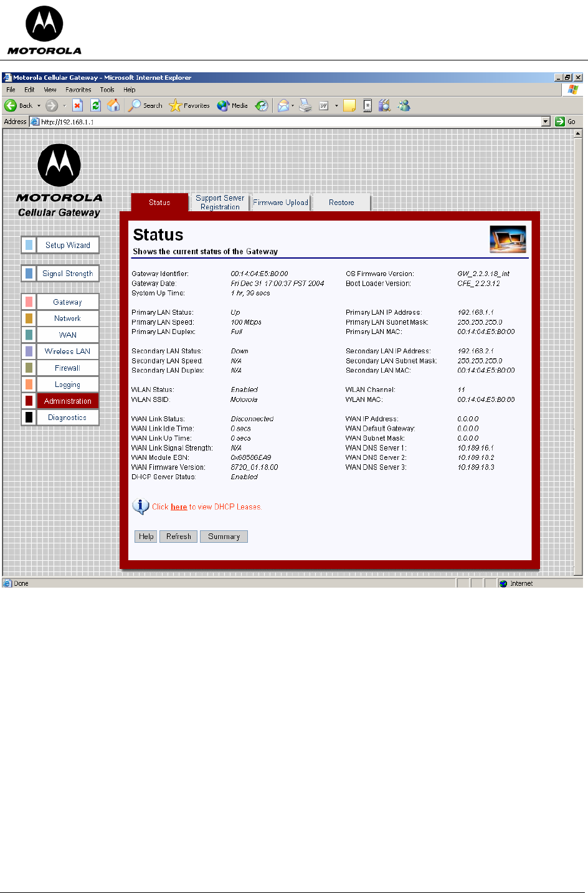Select Administration in the sidebar

click(x=68, y=401)
